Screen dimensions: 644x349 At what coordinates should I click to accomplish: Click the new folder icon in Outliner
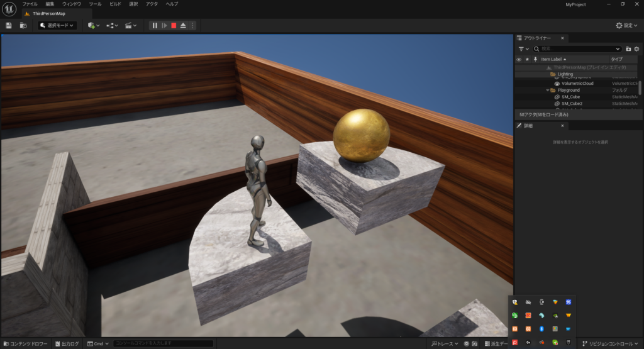(x=628, y=48)
